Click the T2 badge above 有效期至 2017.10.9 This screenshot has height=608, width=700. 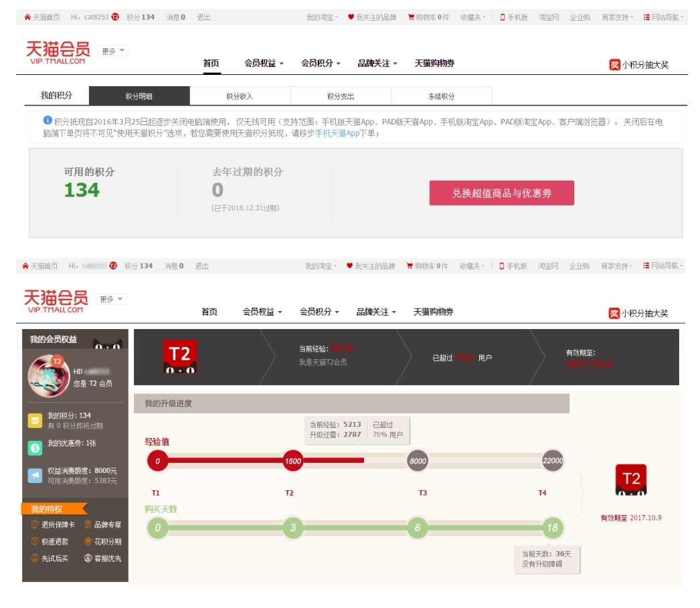[630, 481]
